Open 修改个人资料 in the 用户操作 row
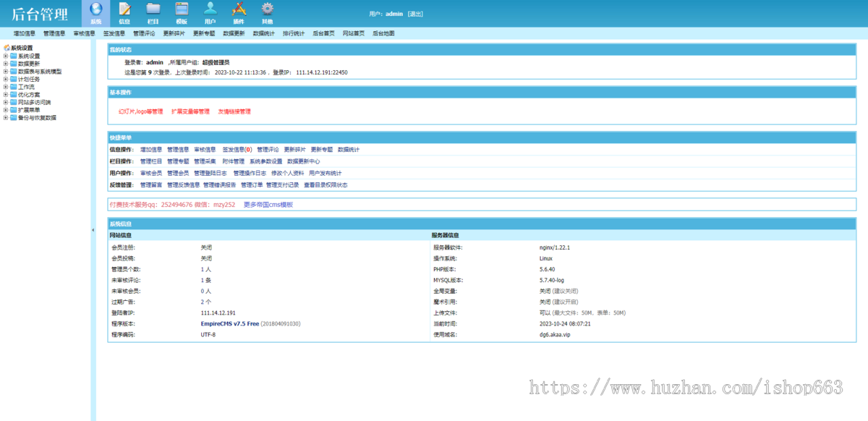The width and height of the screenshot is (868, 421). (287, 174)
